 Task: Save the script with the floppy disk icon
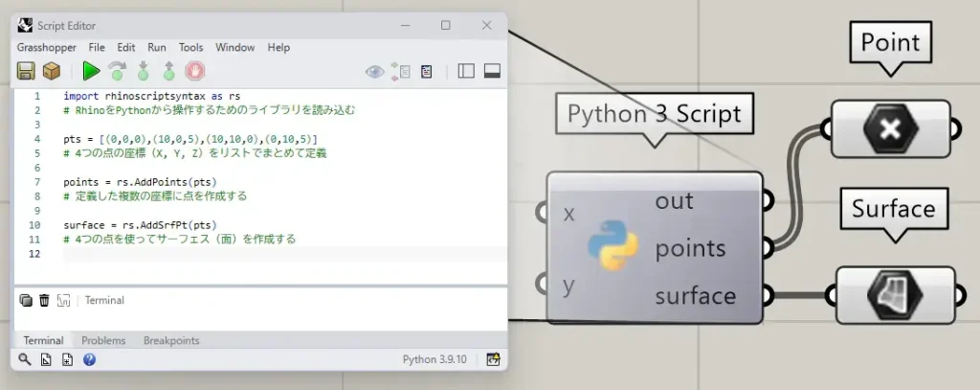coord(26,70)
